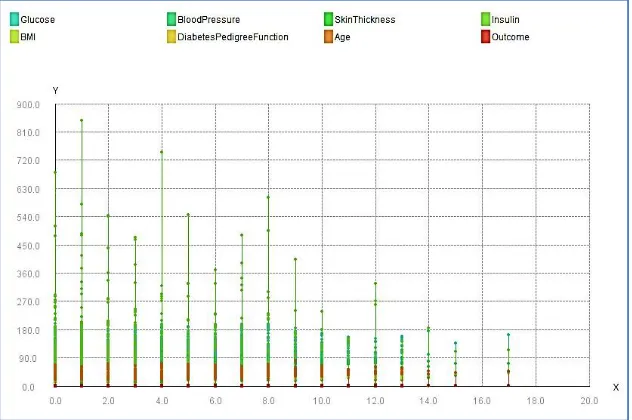Select the DiabetesPedigreeFunction legend label
The image size is (632, 420).
[233, 37]
